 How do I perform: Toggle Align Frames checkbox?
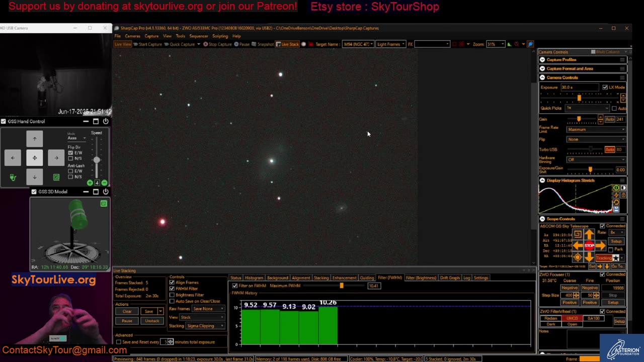click(x=172, y=283)
